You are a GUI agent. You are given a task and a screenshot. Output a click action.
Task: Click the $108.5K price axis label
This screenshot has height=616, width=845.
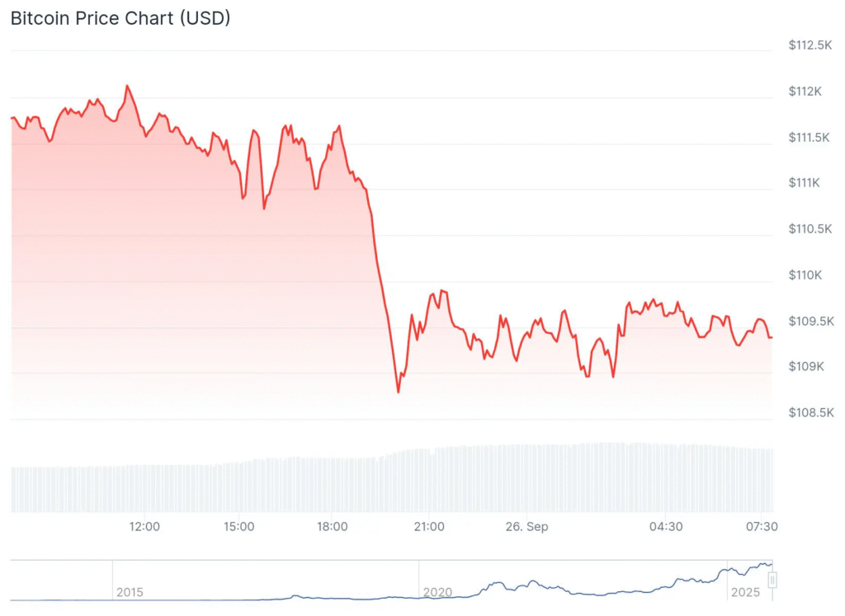pos(810,412)
